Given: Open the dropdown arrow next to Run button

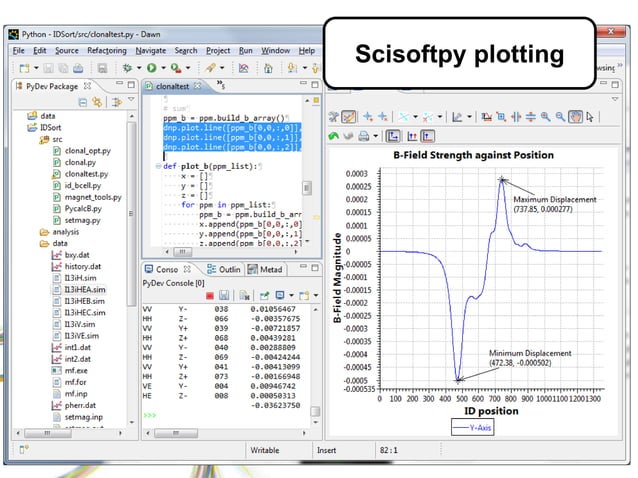Looking at the screenshot, I should tap(161, 68).
